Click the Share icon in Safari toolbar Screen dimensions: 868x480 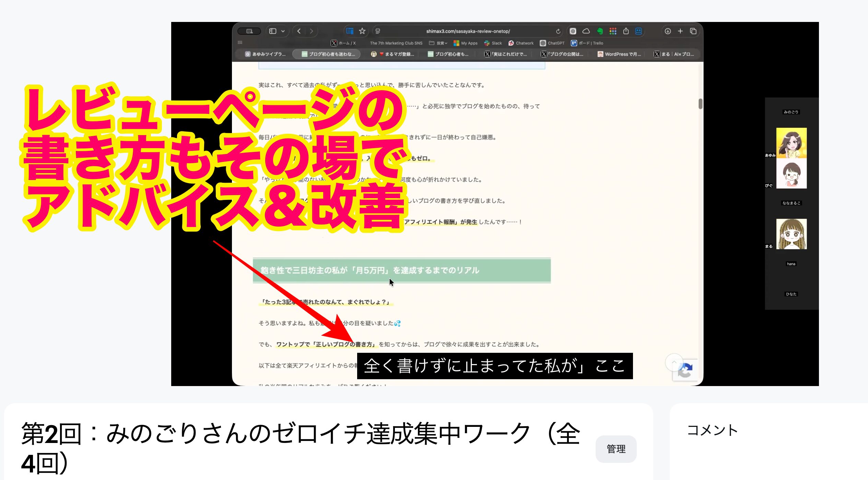tap(626, 31)
